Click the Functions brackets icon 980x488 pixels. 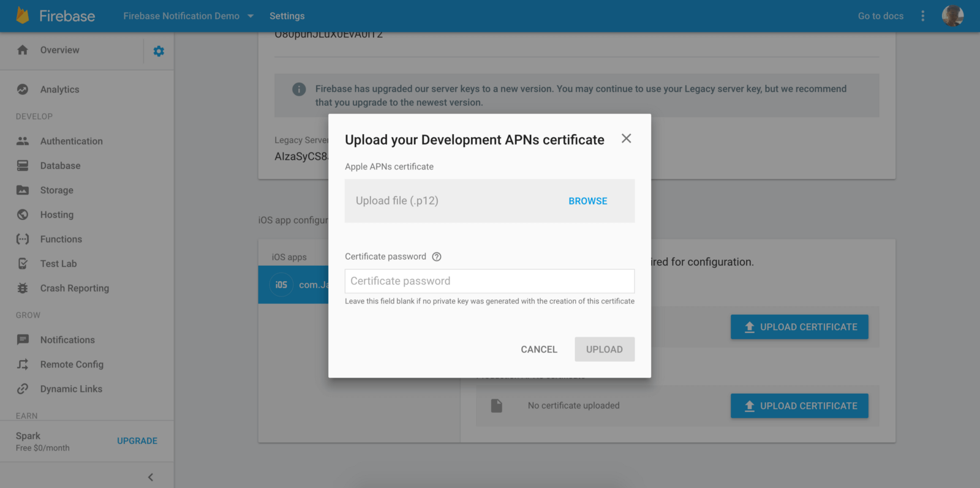[x=23, y=239]
